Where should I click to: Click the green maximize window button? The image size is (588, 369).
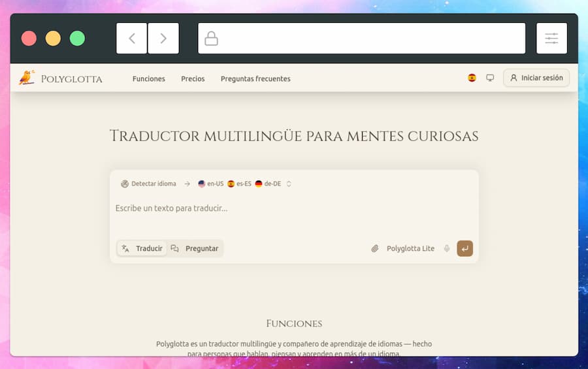[x=77, y=39]
